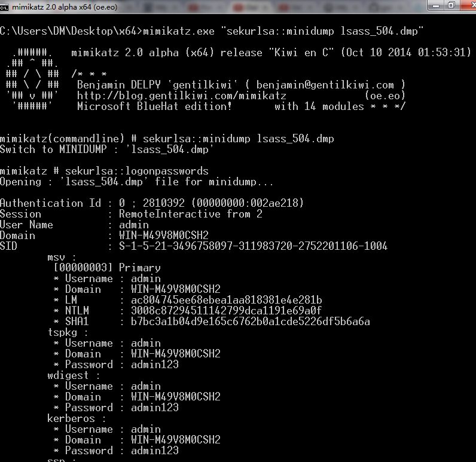Open the console system menu icon in title bar
Image resolution: width=476 pixels, height=462 pixels.
[4, 7]
